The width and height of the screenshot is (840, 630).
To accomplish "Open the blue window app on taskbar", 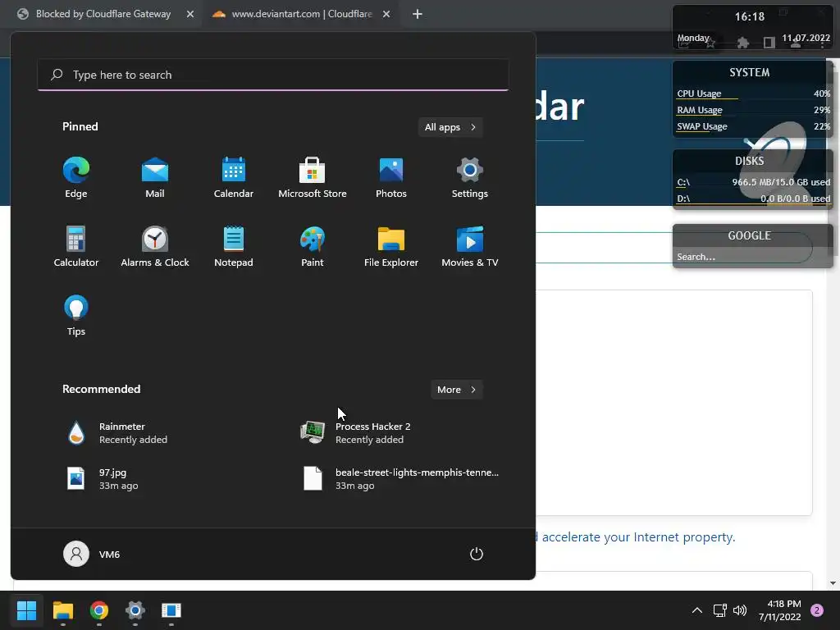I will pyautogui.click(x=171, y=610).
